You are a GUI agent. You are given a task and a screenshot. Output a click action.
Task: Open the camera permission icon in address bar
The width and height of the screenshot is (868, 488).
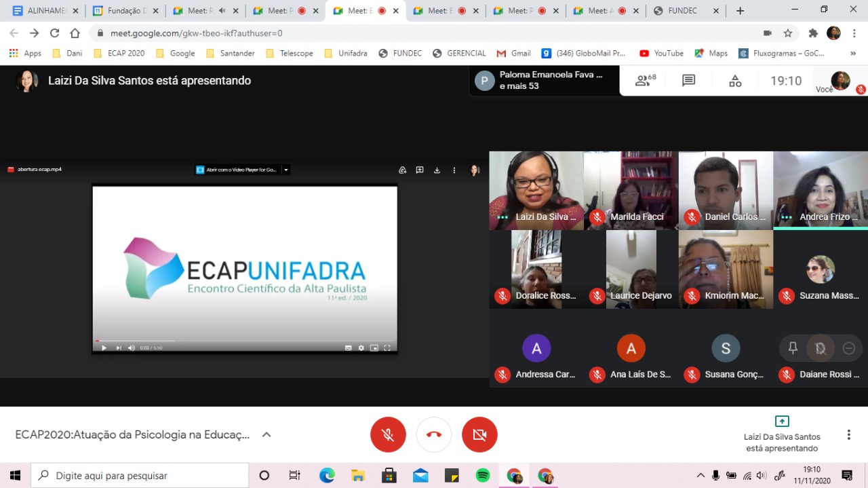[768, 33]
